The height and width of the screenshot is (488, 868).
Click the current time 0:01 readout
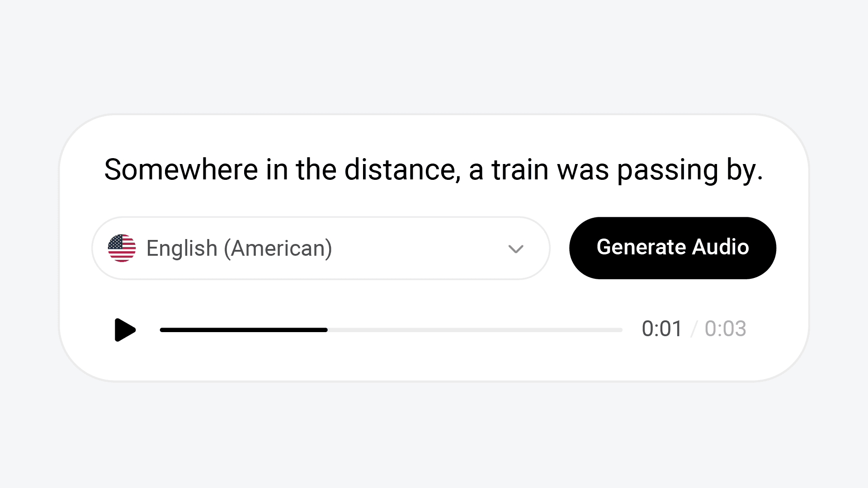[x=662, y=328]
